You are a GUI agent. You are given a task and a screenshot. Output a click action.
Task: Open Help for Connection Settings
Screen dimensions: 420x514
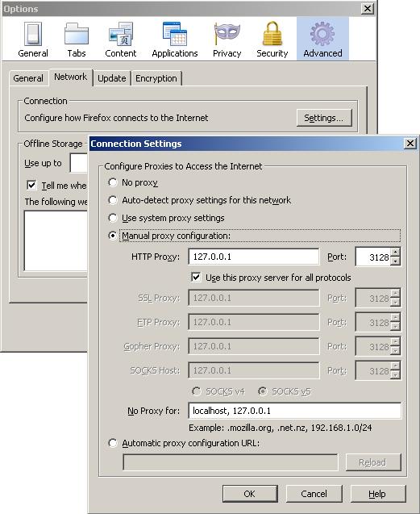pos(378,494)
